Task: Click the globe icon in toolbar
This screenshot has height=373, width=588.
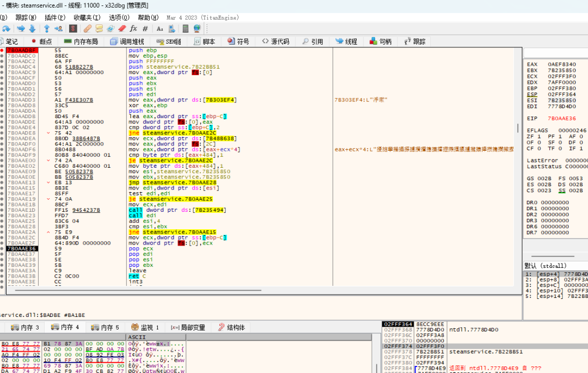Action: click(x=197, y=28)
